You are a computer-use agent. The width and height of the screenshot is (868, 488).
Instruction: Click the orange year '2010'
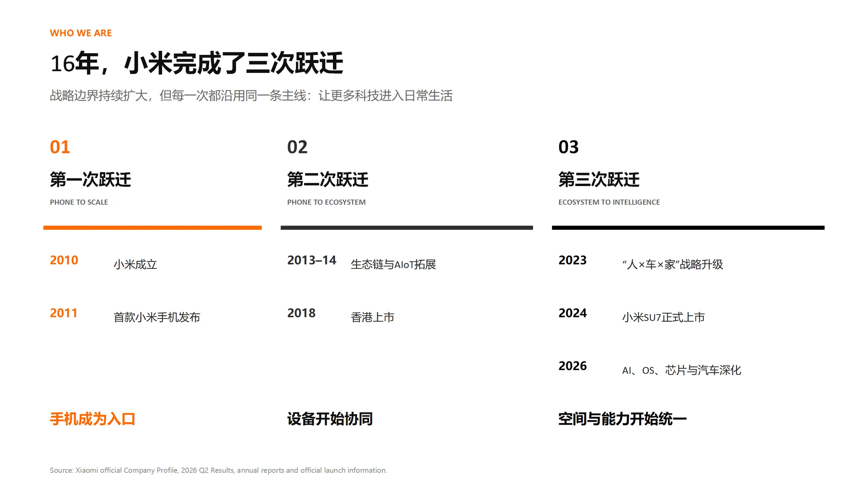tap(64, 260)
